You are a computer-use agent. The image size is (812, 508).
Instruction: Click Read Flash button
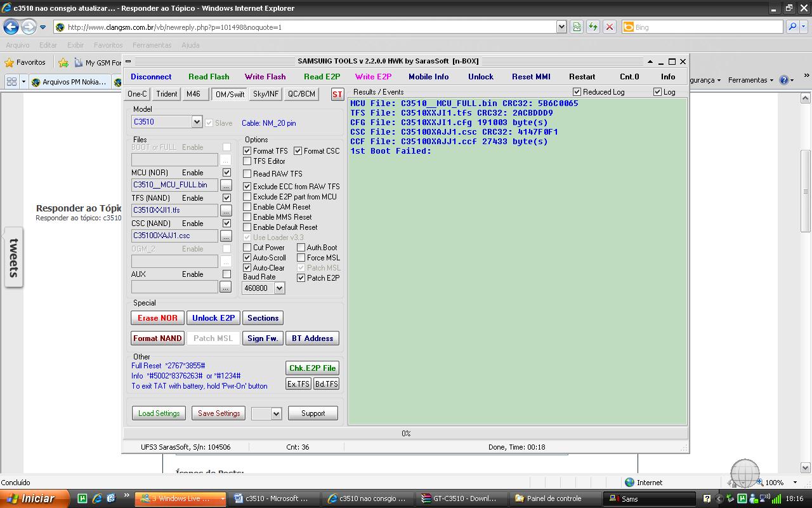209,77
